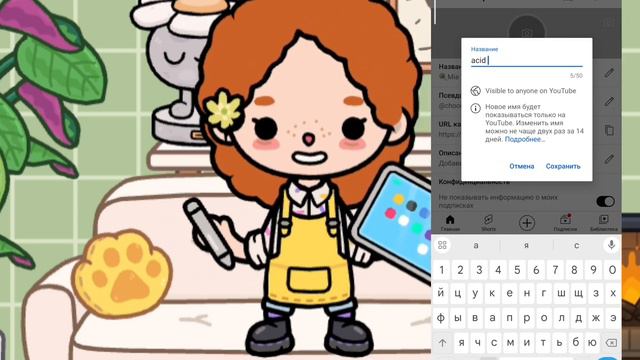The image size is (640, 360).
Task: Tap the plus create button in bottom bar
Action: click(527, 223)
